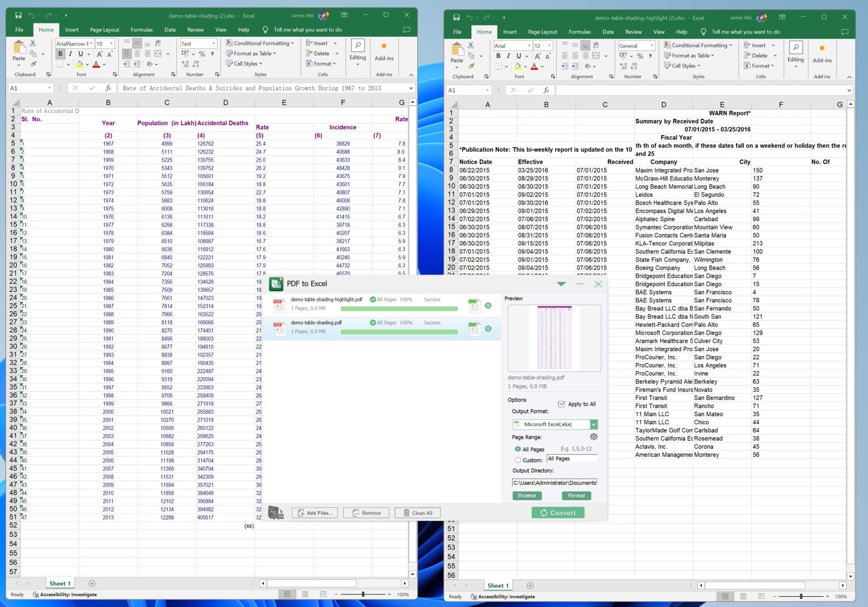Screen dimensions: 868x607
Task: Toggle Bold in the left Excel window
Action: [60, 54]
